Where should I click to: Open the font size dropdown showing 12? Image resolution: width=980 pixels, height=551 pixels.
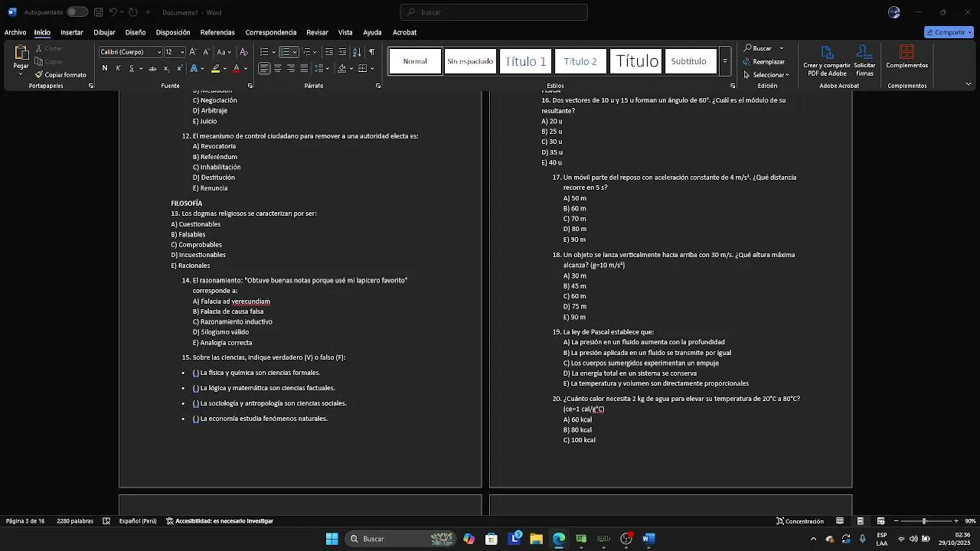click(x=182, y=52)
